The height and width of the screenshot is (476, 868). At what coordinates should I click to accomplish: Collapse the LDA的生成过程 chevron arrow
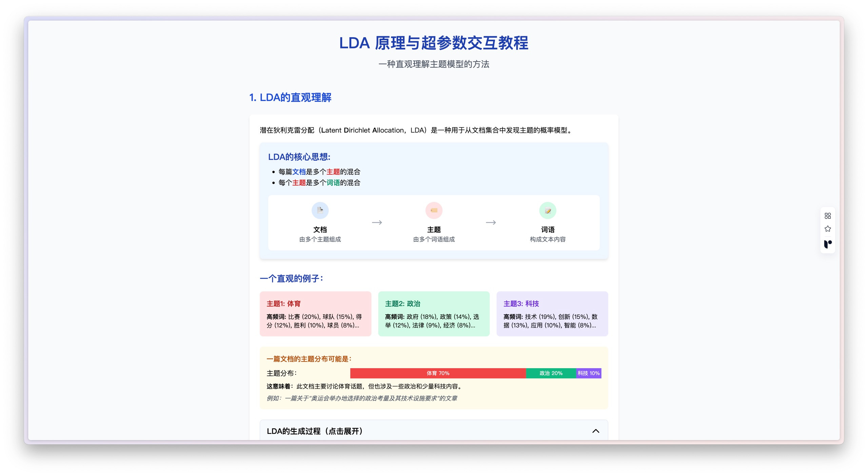[595, 431]
